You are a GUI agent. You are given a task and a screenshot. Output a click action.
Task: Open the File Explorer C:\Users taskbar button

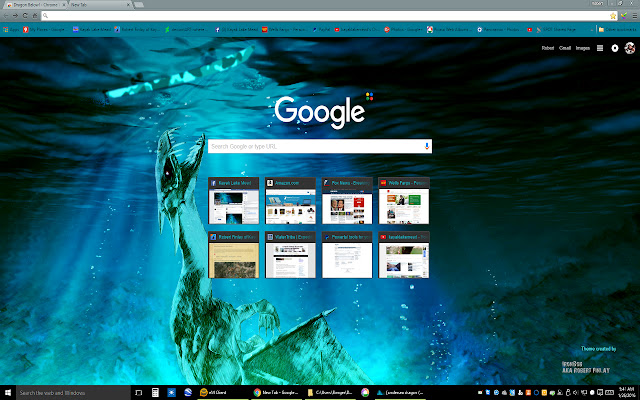331,393
